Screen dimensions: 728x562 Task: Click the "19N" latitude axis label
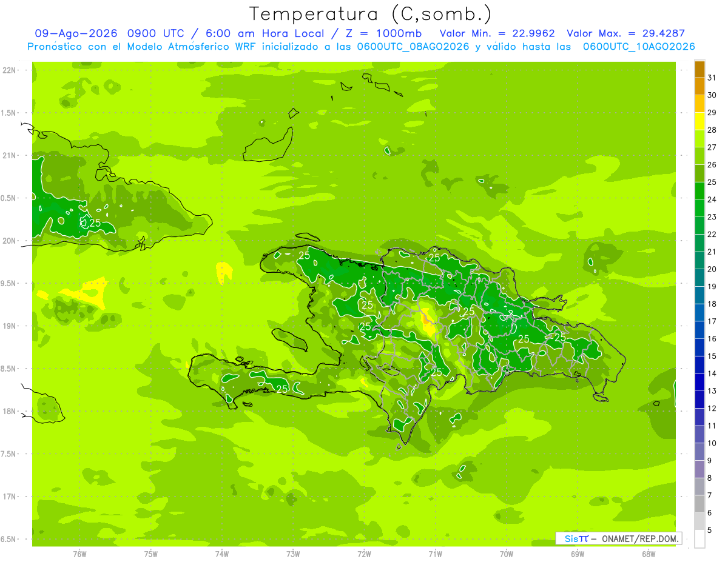9,326
